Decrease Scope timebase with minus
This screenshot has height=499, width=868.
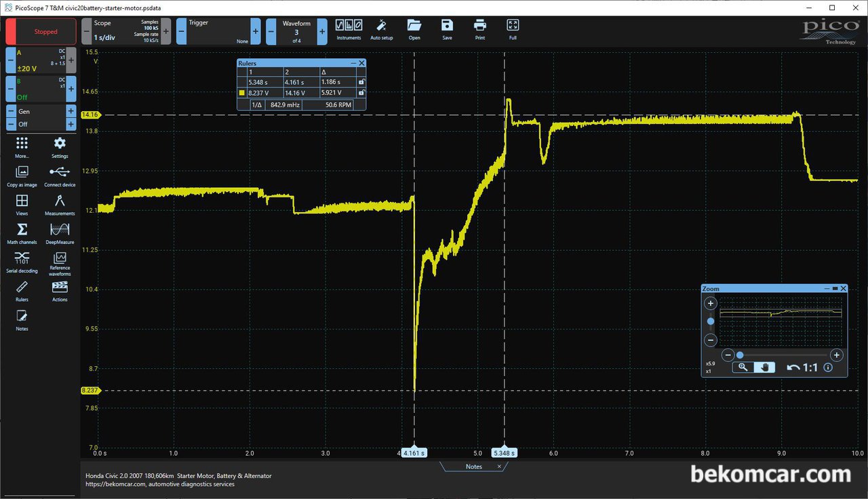(x=87, y=31)
